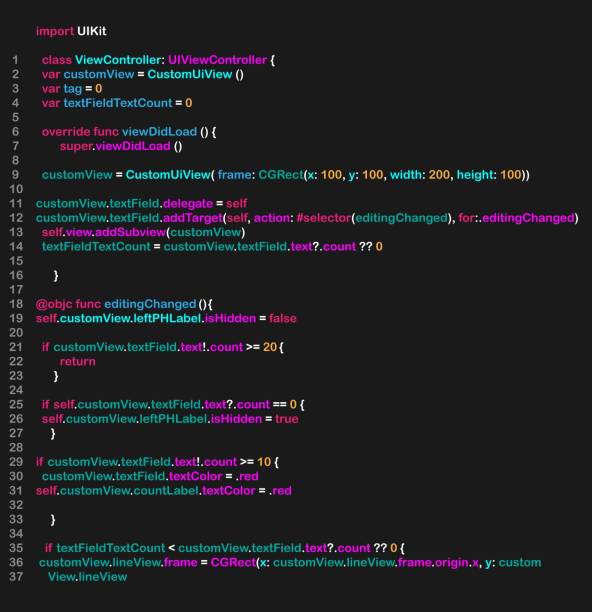
Task: Click line number 20 in the gutter
Action: coord(16,333)
